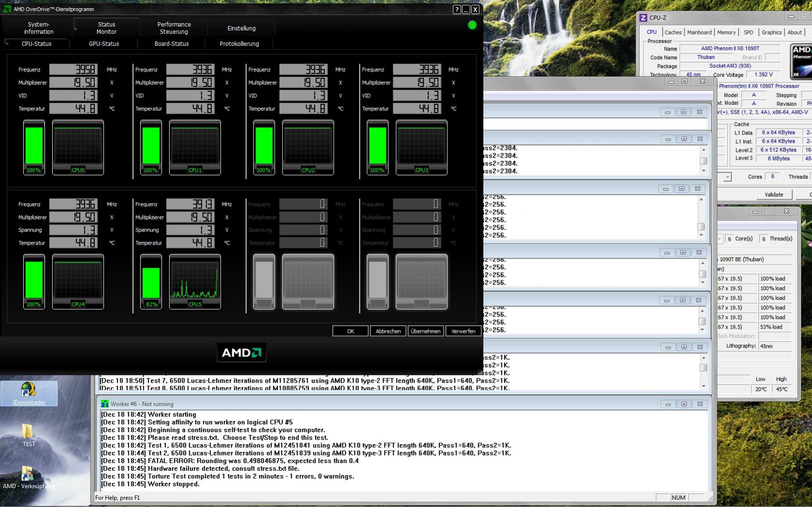Click the CPU0 Frequenz value field

[74, 70]
